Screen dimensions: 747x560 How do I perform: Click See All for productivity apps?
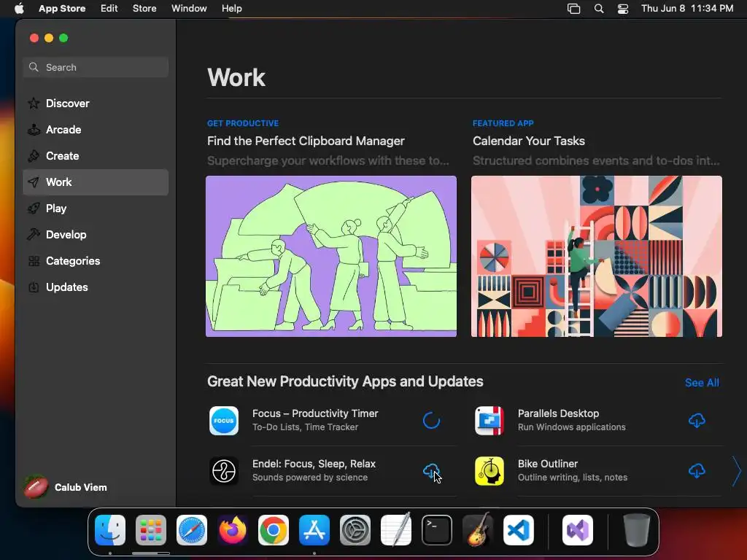pyautogui.click(x=702, y=382)
